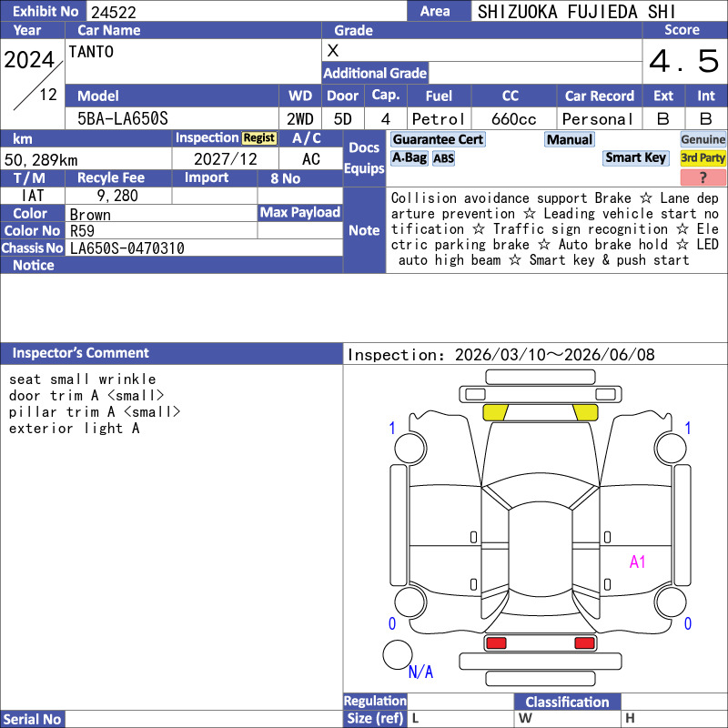The width and height of the screenshot is (728, 728).
Task: Click the Inspector's Comment header
Action: [x=81, y=353]
